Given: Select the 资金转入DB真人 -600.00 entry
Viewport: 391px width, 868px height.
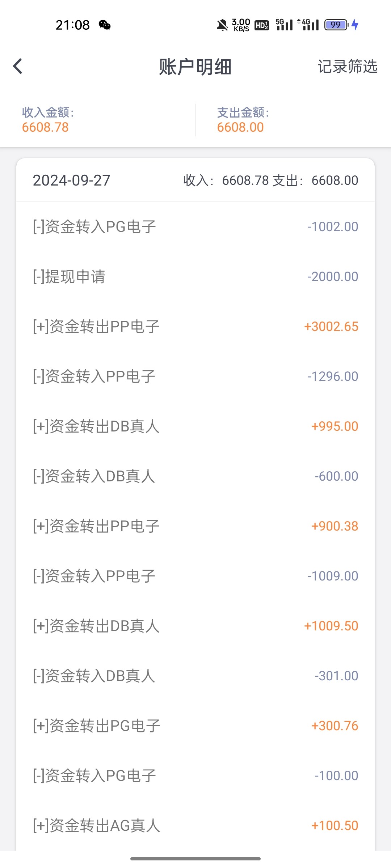Looking at the screenshot, I should click(195, 476).
